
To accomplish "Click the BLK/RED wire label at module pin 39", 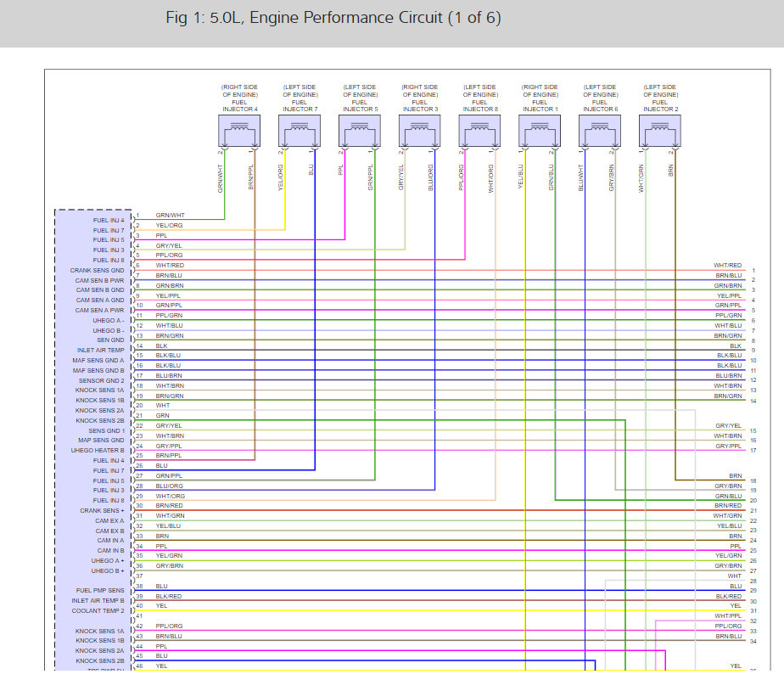I will [x=169, y=596].
